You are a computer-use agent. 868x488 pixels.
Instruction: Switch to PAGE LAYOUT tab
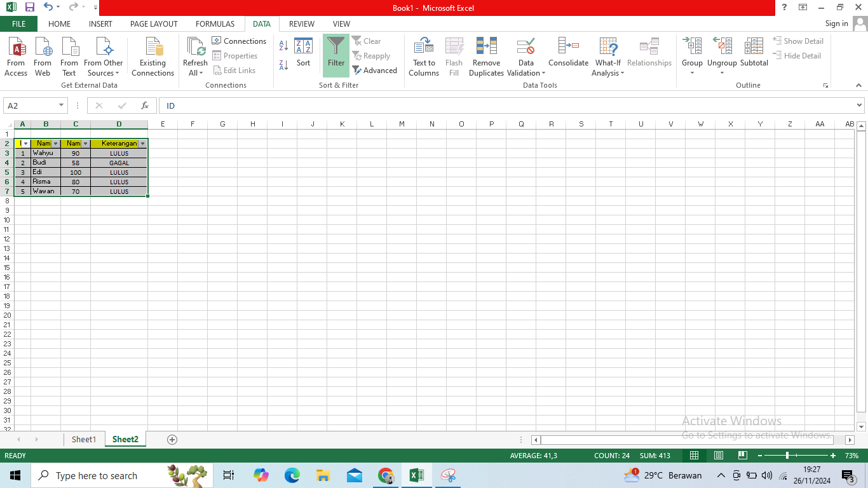coord(154,24)
